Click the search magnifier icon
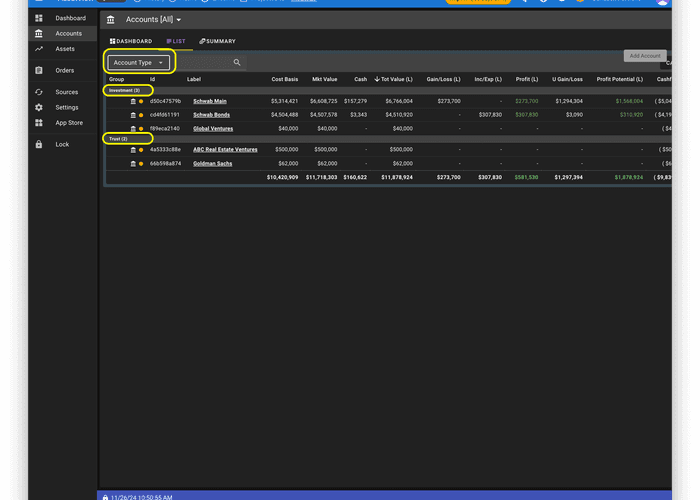The image size is (700, 500). [x=237, y=63]
